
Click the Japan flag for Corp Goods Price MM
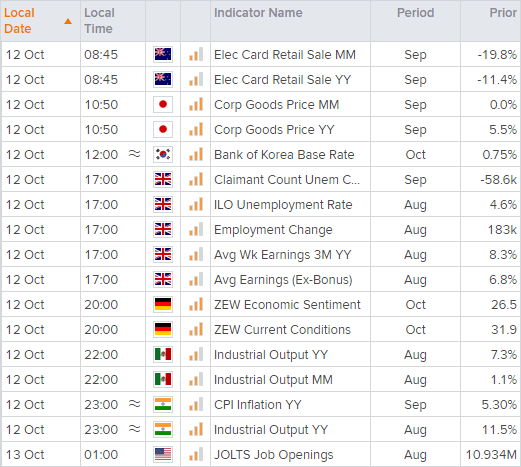(x=163, y=104)
